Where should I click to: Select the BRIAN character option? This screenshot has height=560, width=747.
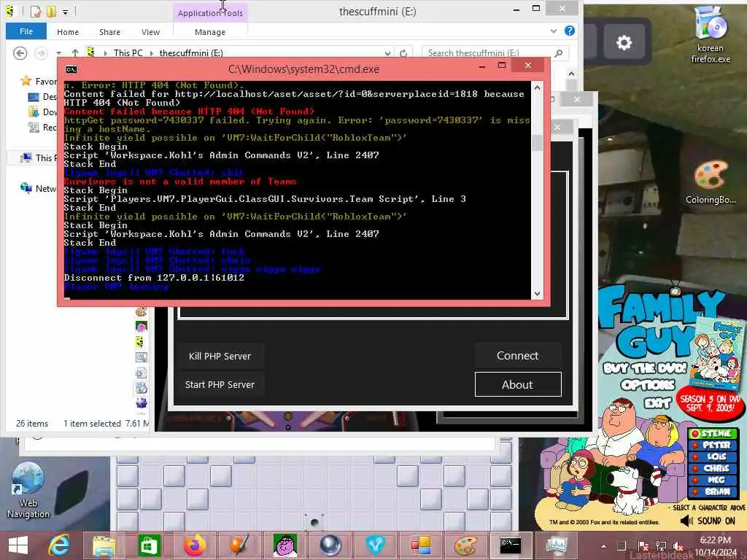[713, 492]
